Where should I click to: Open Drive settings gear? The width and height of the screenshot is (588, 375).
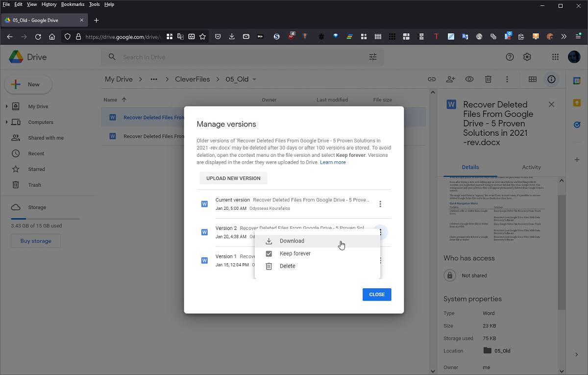[527, 57]
